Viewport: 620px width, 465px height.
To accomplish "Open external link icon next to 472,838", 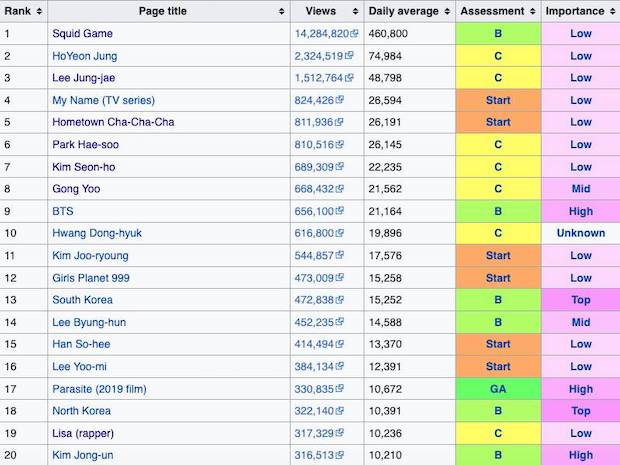I will pos(339,300).
